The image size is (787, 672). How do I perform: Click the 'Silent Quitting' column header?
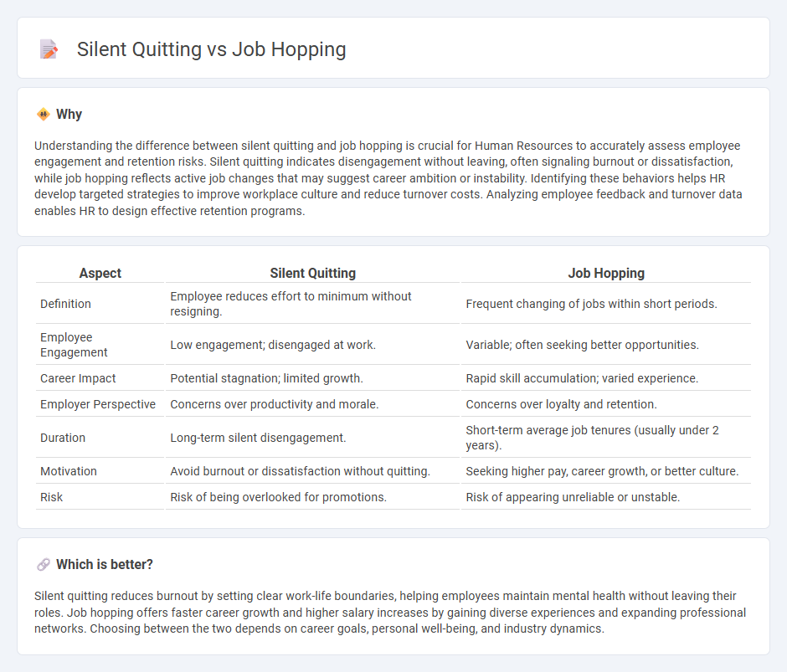[312, 273]
